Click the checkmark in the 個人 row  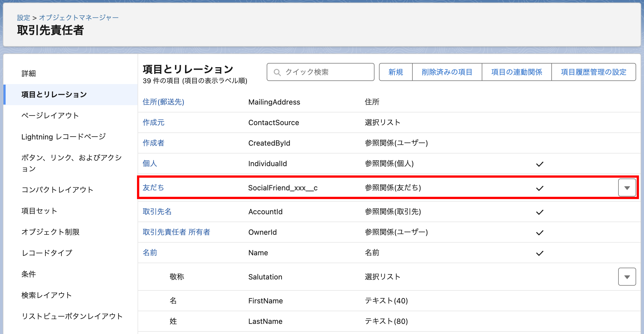click(x=540, y=164)
